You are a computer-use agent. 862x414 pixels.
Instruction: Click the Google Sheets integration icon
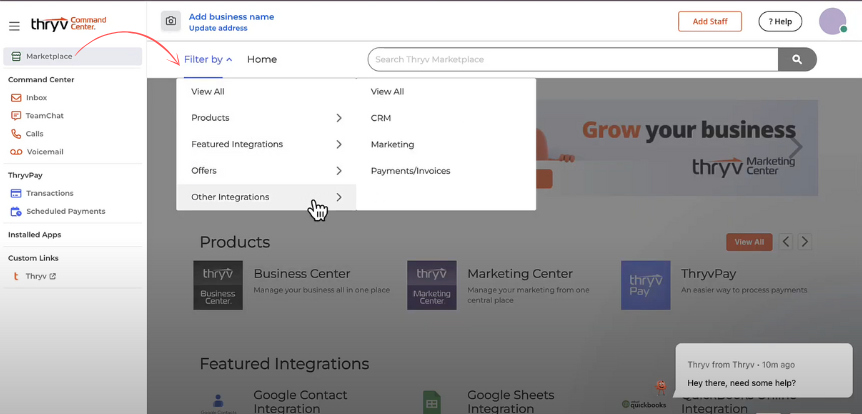point(432,402)
